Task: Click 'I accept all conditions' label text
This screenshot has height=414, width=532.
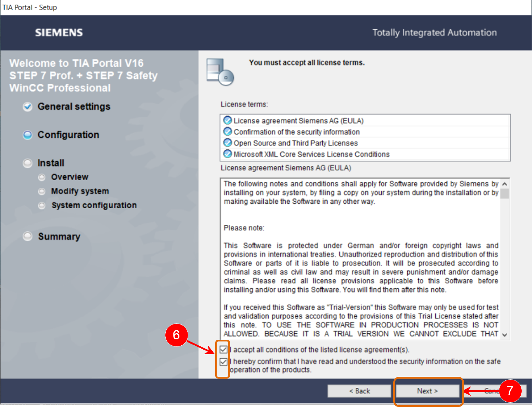Action: pos(320,350)
